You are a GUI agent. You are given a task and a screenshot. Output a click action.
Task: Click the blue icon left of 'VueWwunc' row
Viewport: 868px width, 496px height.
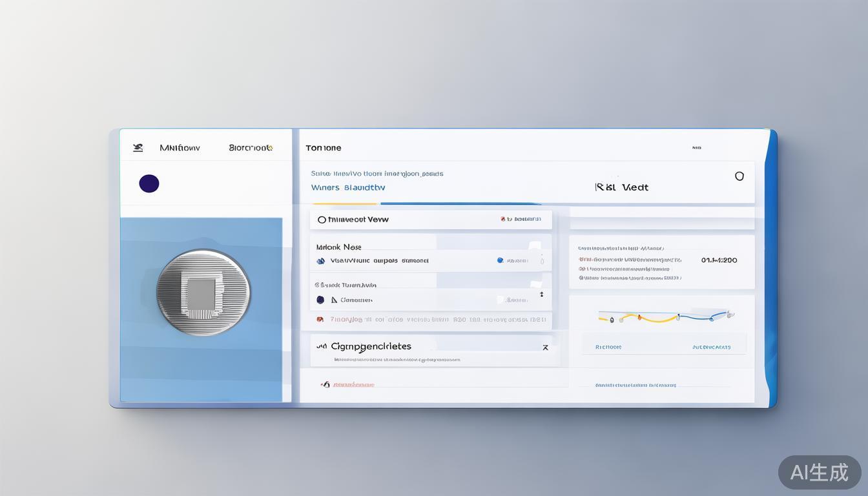click(321, 262)
